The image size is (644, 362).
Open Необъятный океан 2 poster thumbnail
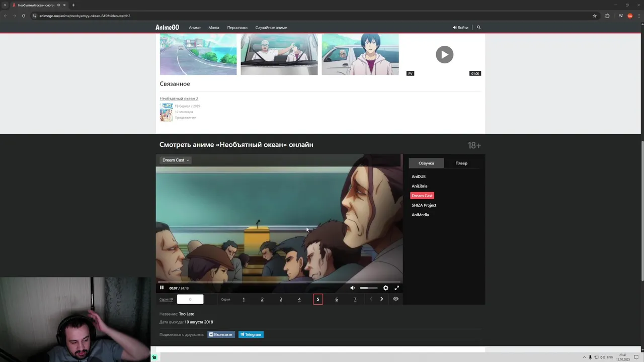pyautogui.click(x=166, y=113)
